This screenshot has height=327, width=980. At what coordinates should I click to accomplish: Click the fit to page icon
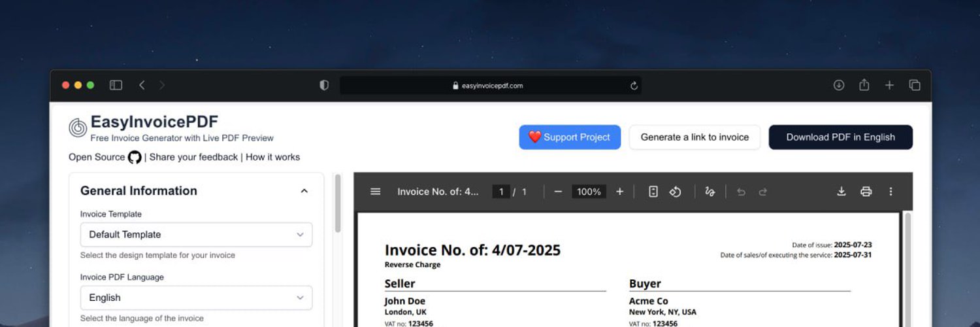653,192
